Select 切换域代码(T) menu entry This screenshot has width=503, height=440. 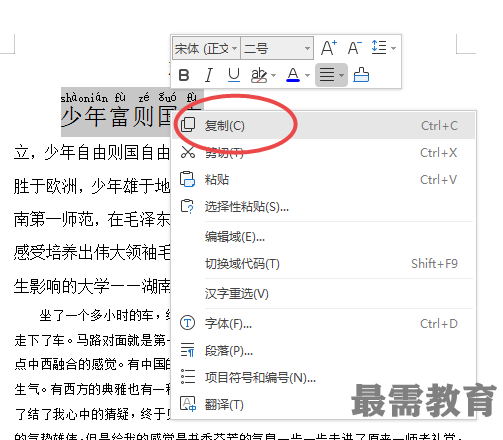click(x=324, y=264)
